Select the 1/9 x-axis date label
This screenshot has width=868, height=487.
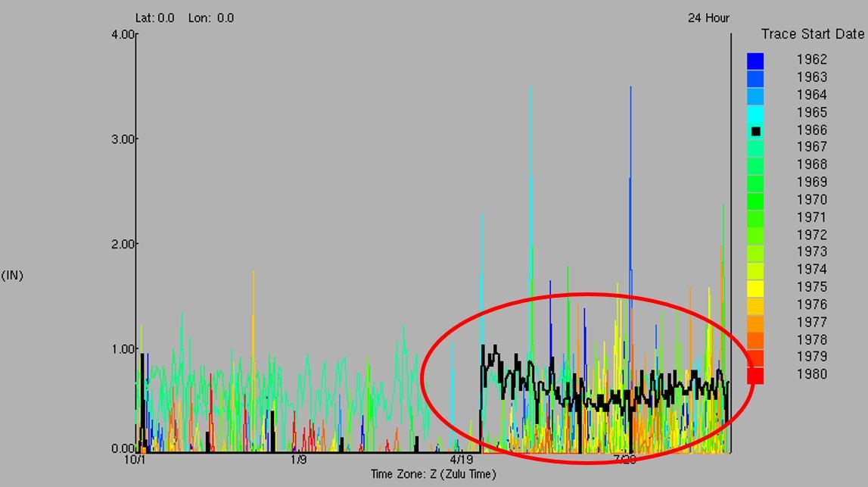pos(298,460)
